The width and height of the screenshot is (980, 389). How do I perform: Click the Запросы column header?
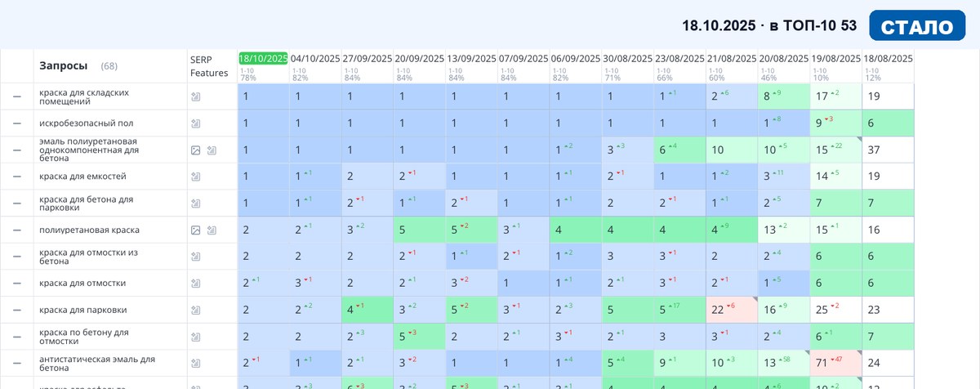click(63, 65)
